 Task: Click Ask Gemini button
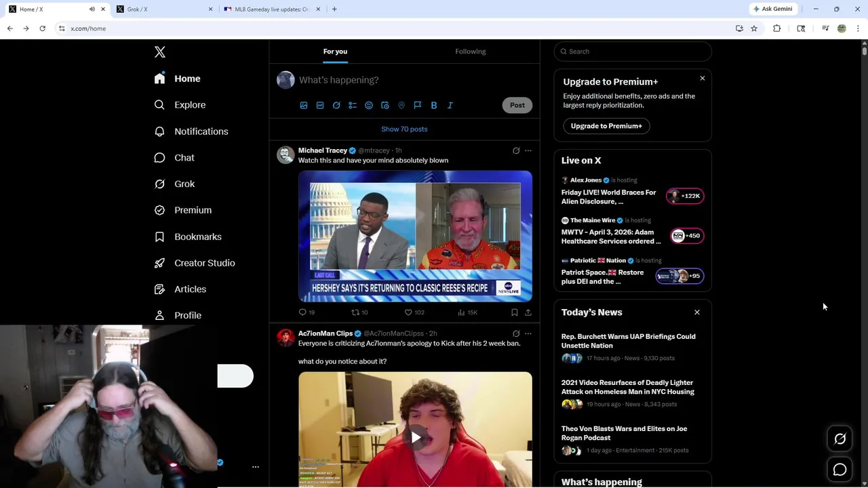(772, 9)
